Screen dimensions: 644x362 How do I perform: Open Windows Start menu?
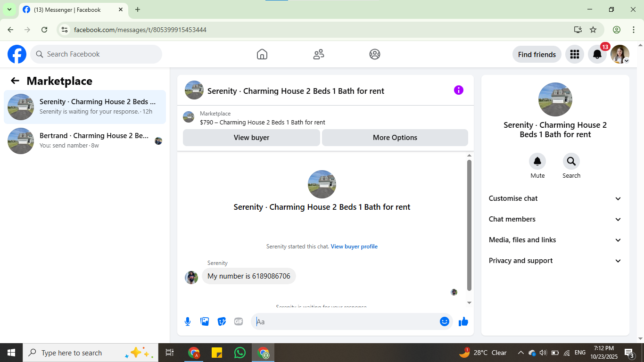[x=11, y=353]
